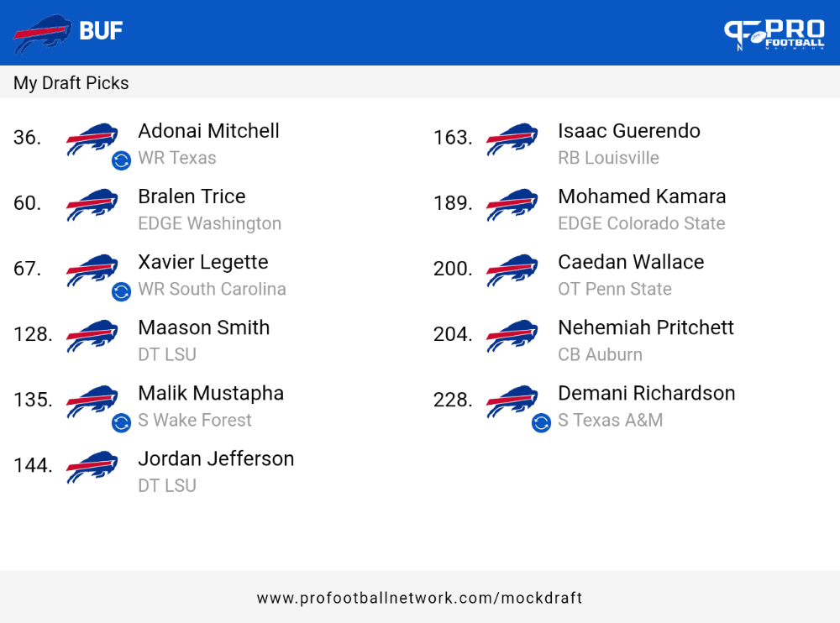Select the Bralen Trice player name
840x623 pixels.
click(x=192, y=196)
